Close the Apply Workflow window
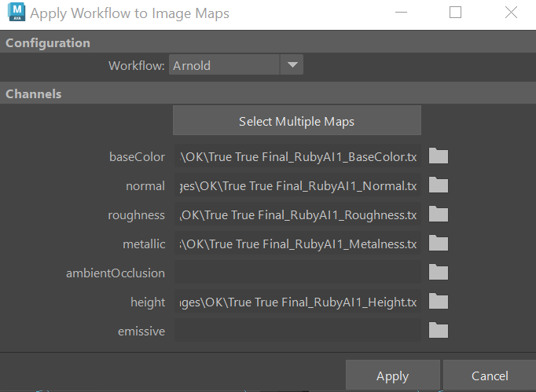The height and width of the screenshot is (392, 536). (510, 13)
